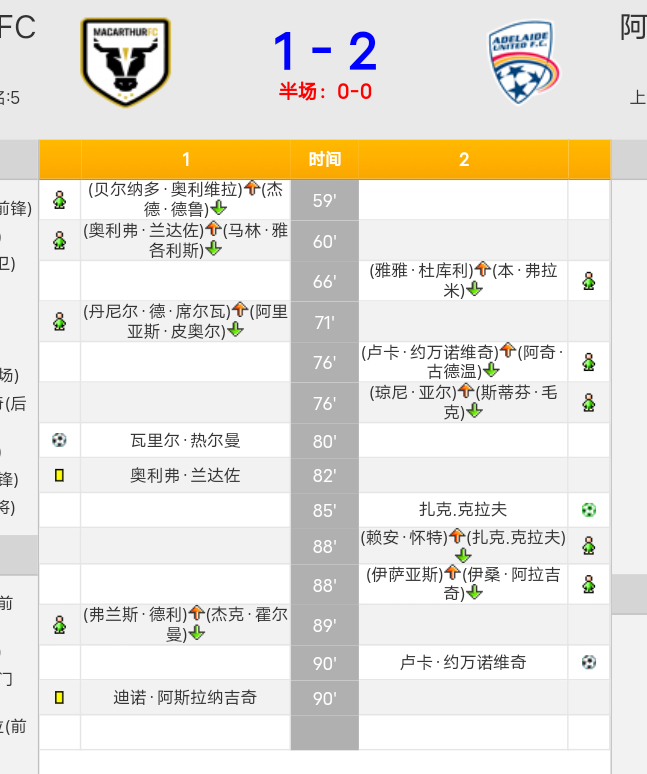Click the column header labeled 1
The width and height of the screenshot is (647, 774).
(x=186, y=159)
